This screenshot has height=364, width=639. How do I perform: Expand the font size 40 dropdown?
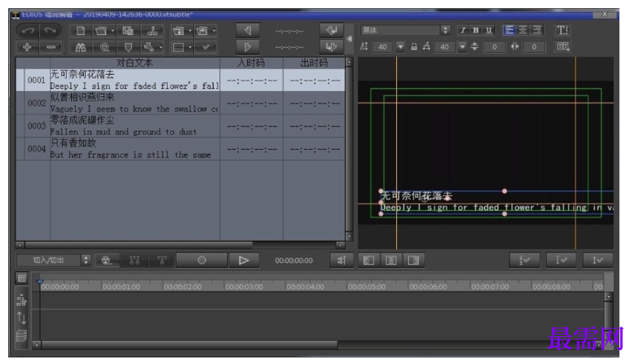pyautogui.click(x=401, y=47)
